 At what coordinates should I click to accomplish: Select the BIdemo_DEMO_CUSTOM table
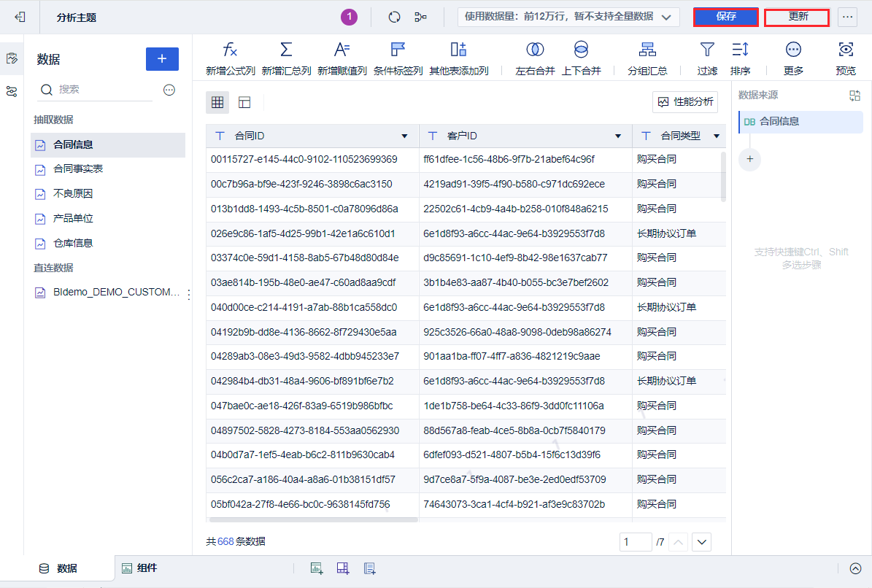pos(107,292)
